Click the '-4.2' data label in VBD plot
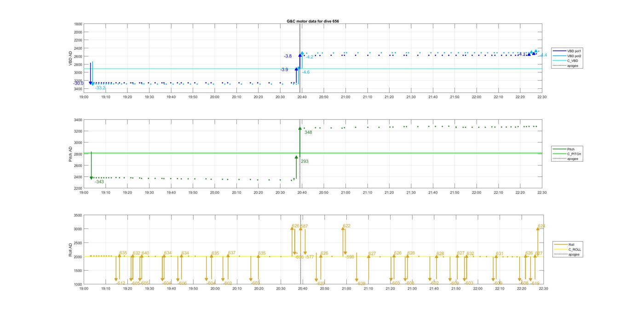The image size is (644, 319). [x=310, y=57]
